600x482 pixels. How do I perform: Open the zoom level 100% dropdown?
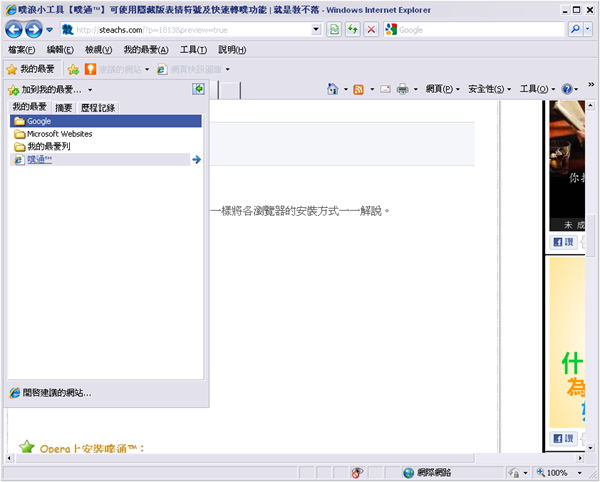pos(578,473)
